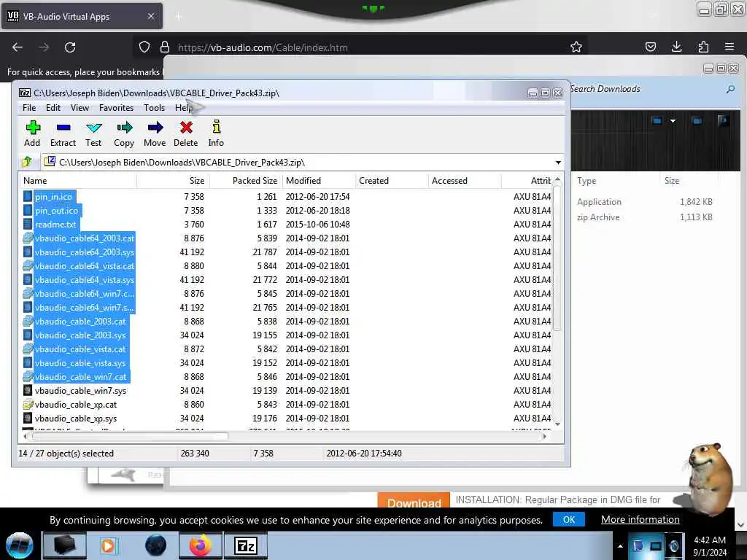Sort Explorer window by Type column
The height and width of the screenshot is (560, 747).
587,181
